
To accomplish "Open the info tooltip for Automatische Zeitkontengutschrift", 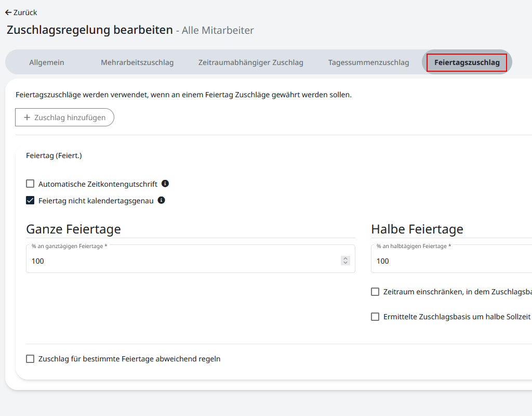I will (165, 183).
